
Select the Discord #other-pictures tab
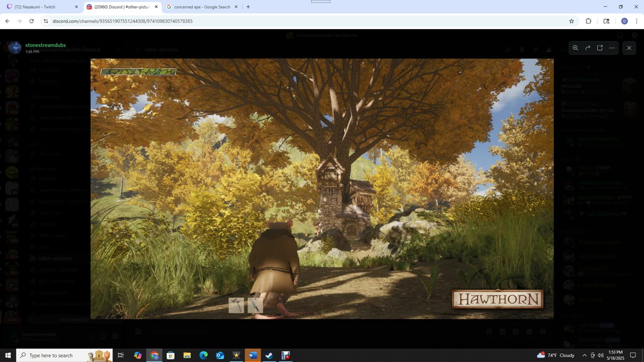point(122,7)
